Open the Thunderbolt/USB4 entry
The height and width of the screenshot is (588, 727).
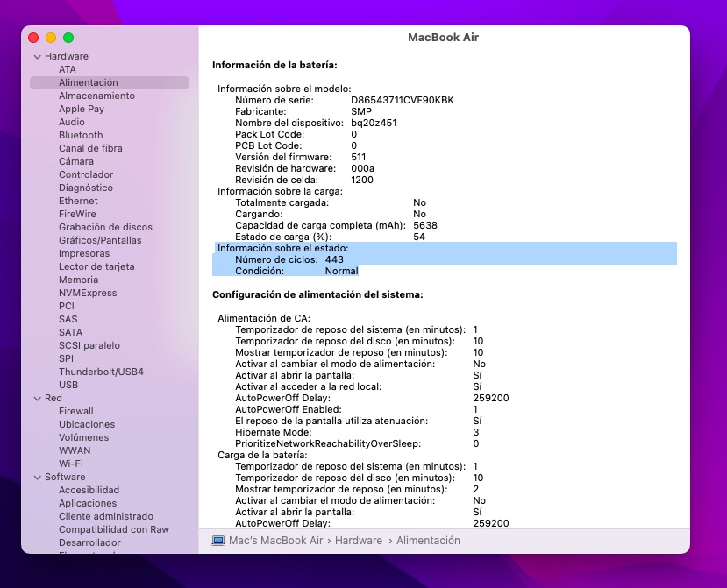point(101,372)
